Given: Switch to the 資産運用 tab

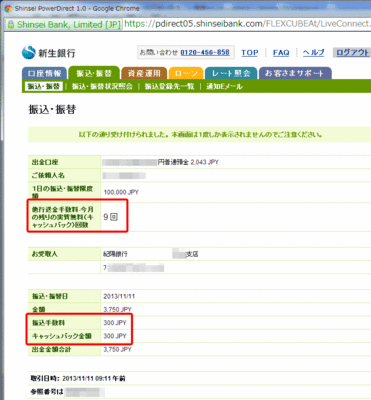Looking at the screenshot, I should [144, 73].
